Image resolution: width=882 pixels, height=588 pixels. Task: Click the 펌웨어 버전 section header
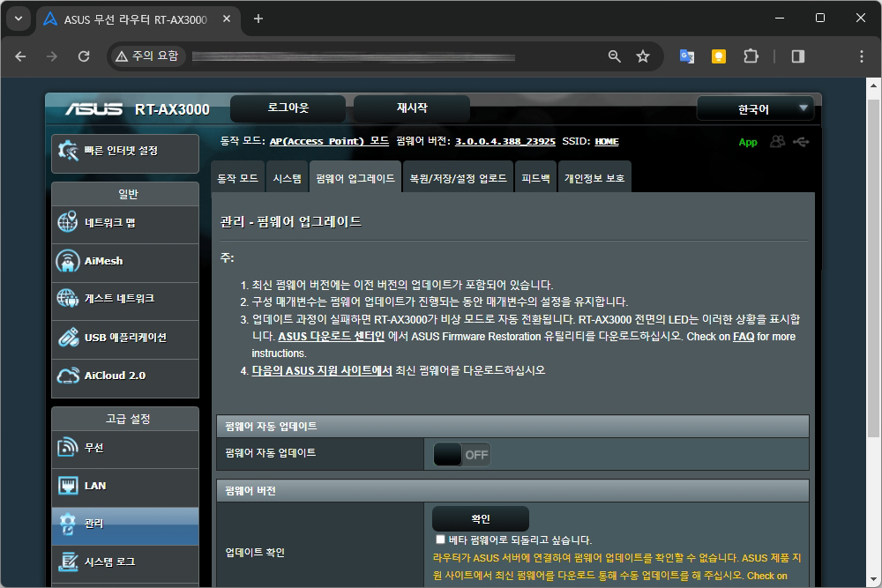512,491
